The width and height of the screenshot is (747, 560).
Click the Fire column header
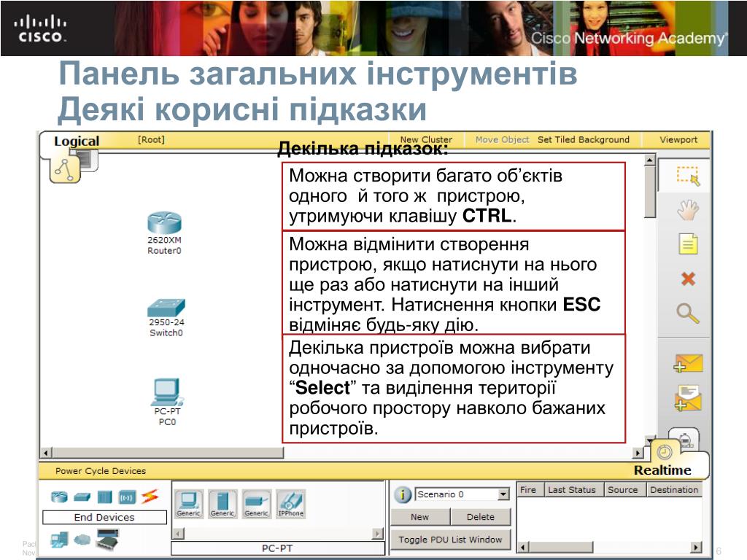[528, 489]
